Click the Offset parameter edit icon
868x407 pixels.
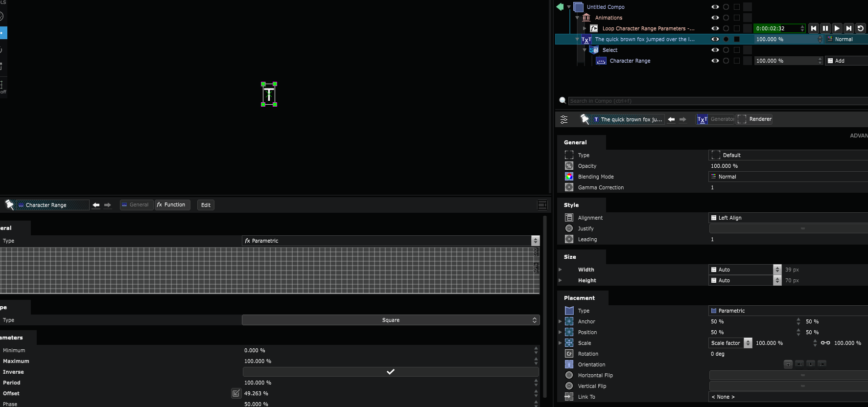click(236, 393)
